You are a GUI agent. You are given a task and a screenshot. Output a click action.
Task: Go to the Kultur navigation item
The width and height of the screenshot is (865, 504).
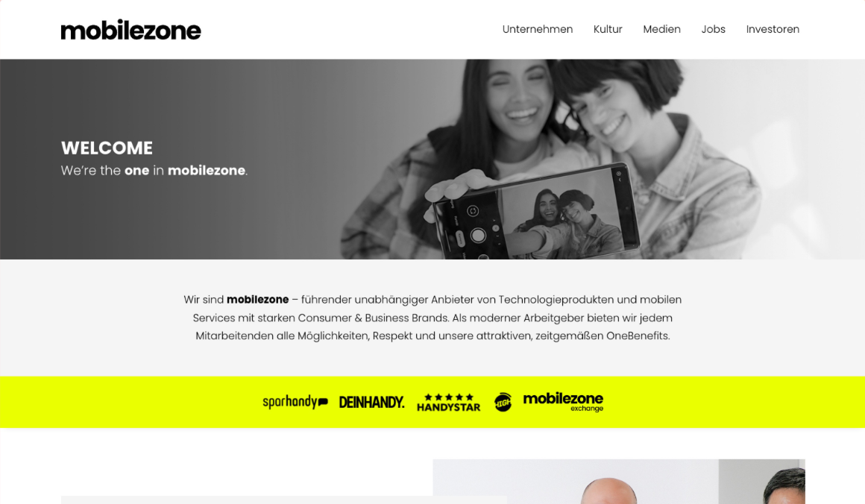tap(608, 29)
